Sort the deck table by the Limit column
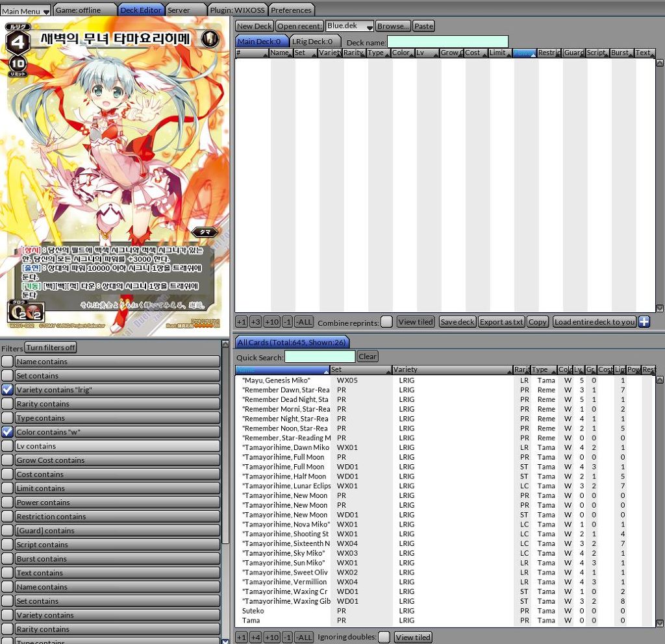Screen dimensions: 665x644 pos(500,53)
